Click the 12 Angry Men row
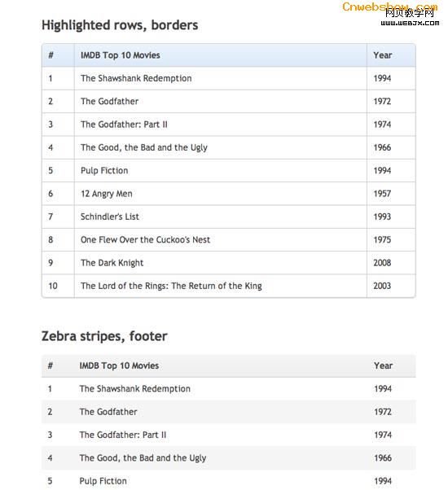Viewport: 448px width, 490px height. [229, 194]
